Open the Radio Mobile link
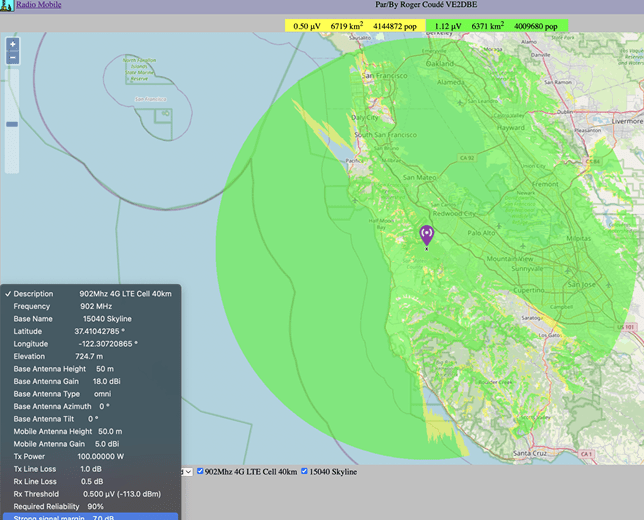Screen dimensions: 644x520 tap(38, 5)
